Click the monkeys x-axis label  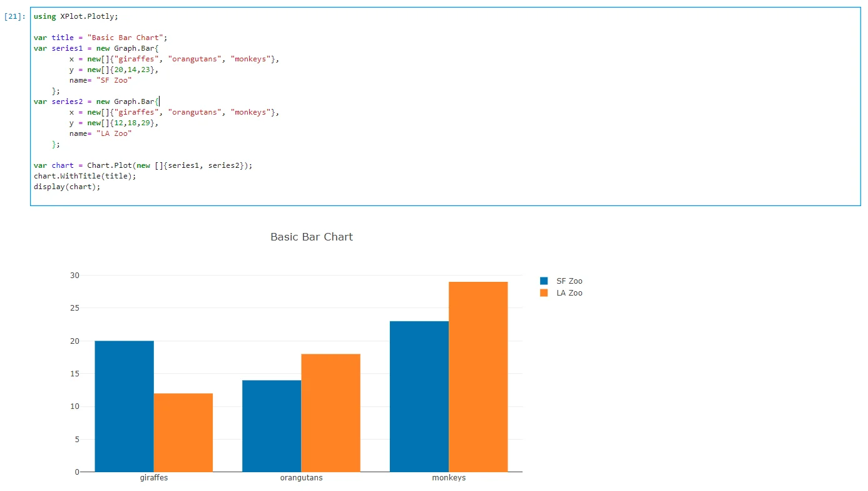(x=449, y=478)
